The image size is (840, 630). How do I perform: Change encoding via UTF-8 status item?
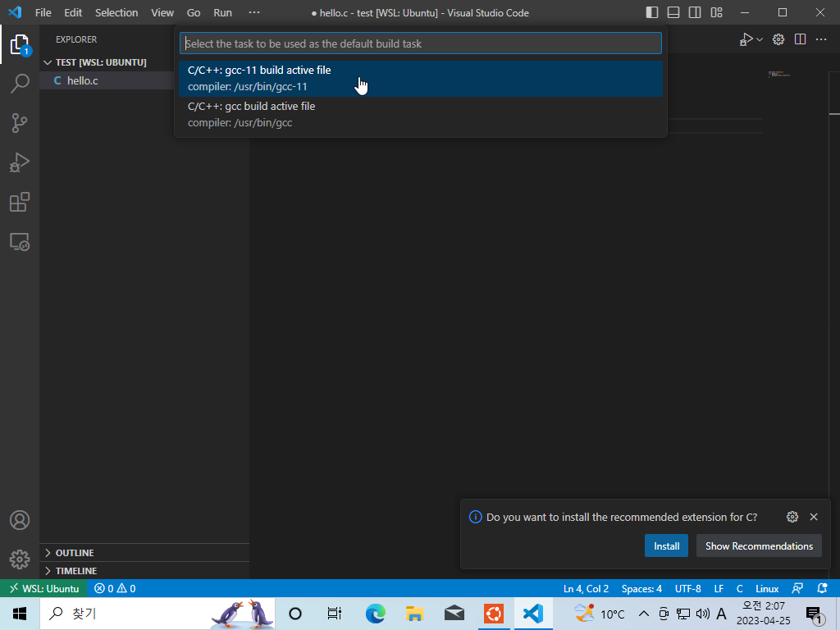coord(688,588)
